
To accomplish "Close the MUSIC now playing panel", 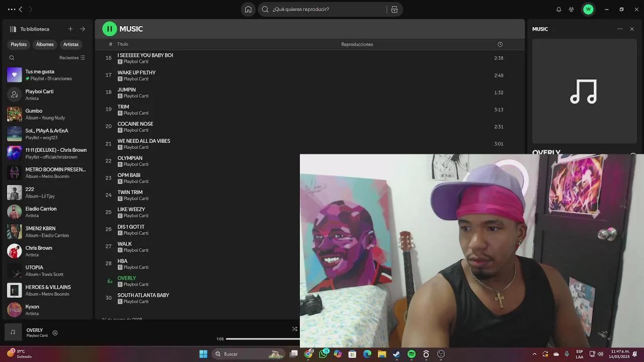I will click(x=632, y=29).
